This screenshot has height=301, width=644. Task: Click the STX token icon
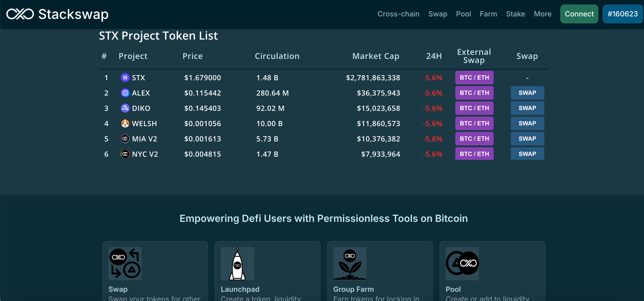click(x=125, y=78)
